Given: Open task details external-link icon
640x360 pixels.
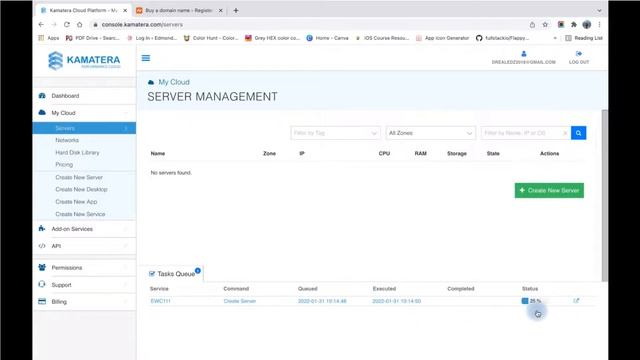Looking at the screenshot, I should tap(576, 301).
